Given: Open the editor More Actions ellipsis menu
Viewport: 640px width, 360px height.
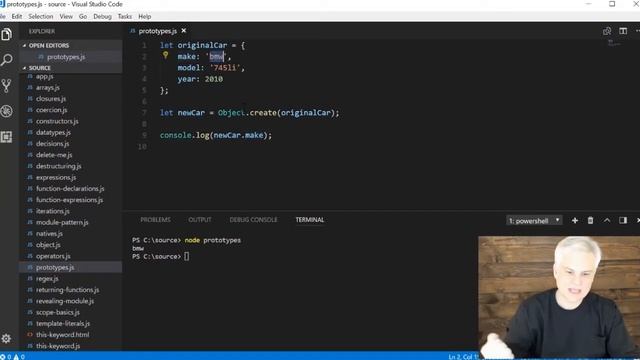Looking at the screenshot, I should (x=637, y=31).
